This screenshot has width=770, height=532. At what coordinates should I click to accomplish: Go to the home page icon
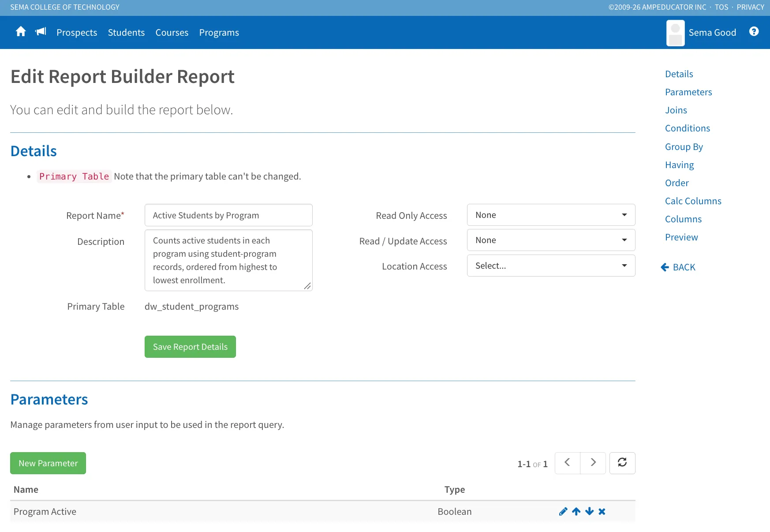click(21, 32)
